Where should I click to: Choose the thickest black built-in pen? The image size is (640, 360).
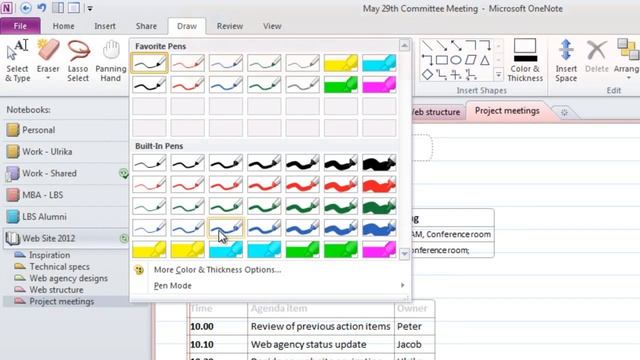[x=379, y=162]
